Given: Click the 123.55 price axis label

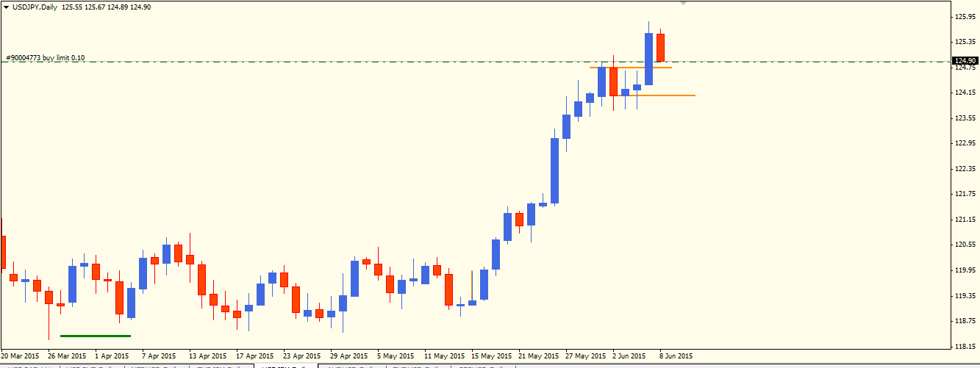Looking at the screenshot, I should (x=965, y=118).
